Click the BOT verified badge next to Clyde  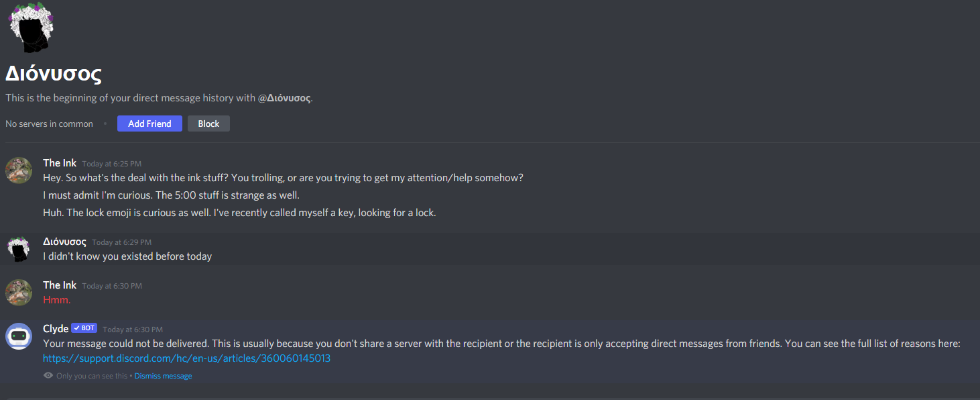pyautogui.click(x=84, y=328)
